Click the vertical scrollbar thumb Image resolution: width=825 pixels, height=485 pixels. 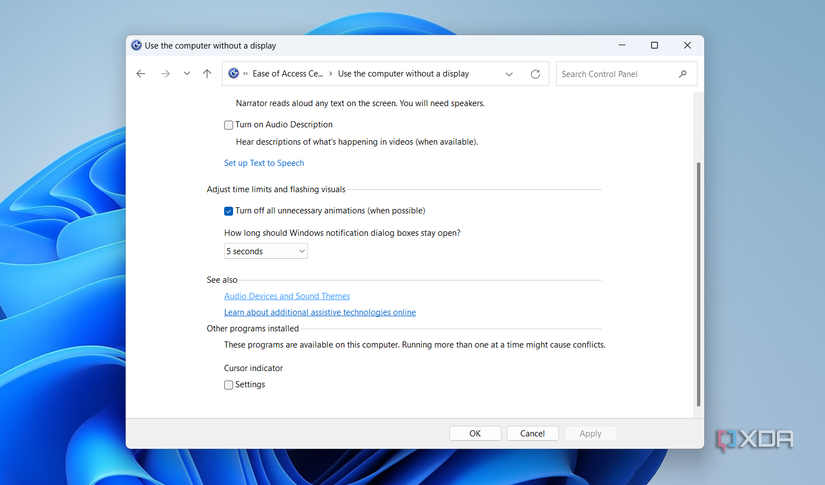pos(698,285)
